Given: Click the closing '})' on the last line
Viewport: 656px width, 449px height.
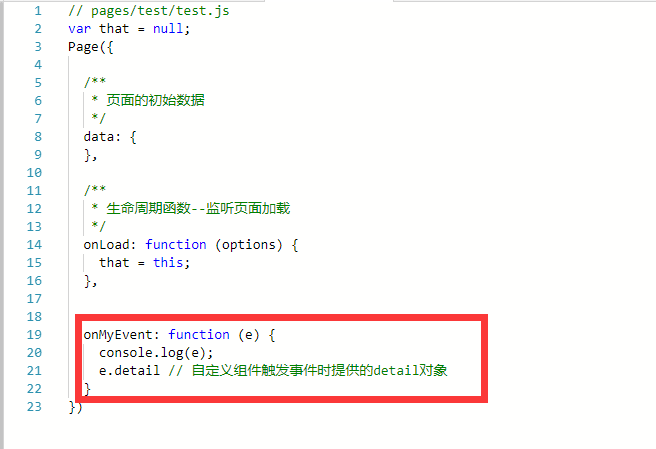Looking at the screenshot, I should click(75, 407).
